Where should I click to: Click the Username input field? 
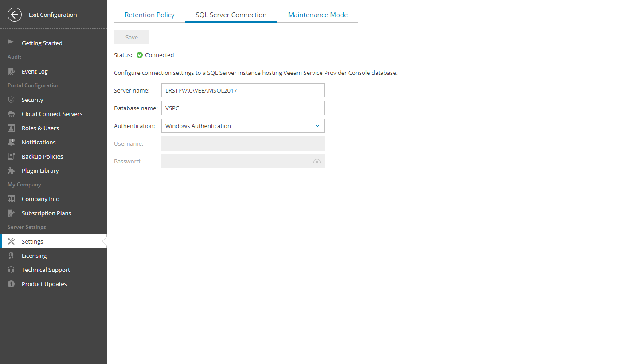(243, 143)
